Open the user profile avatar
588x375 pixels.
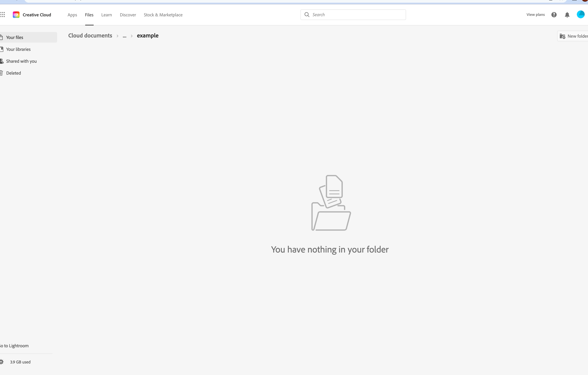pyautogui.click(x=580, y=14)
